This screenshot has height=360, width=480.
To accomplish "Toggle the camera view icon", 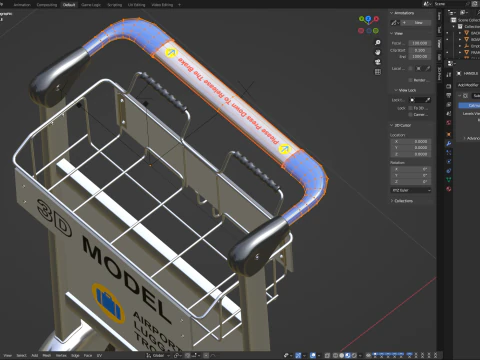I will coord(378,62).
